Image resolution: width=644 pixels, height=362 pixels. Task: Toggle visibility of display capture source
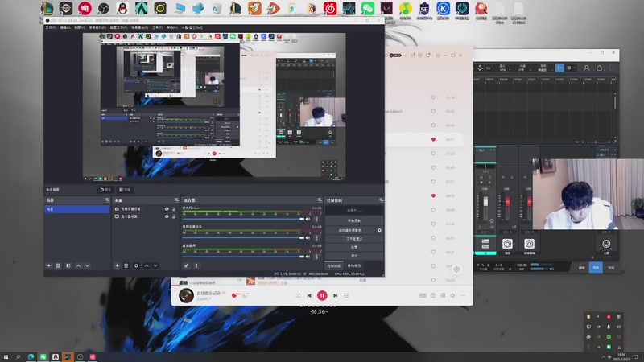pos(167,216)
